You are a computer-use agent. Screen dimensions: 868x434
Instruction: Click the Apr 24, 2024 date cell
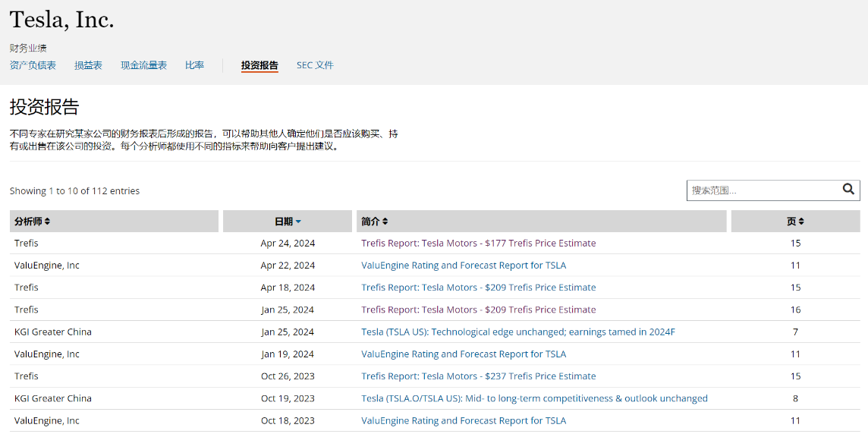click(x=288, y=243)
